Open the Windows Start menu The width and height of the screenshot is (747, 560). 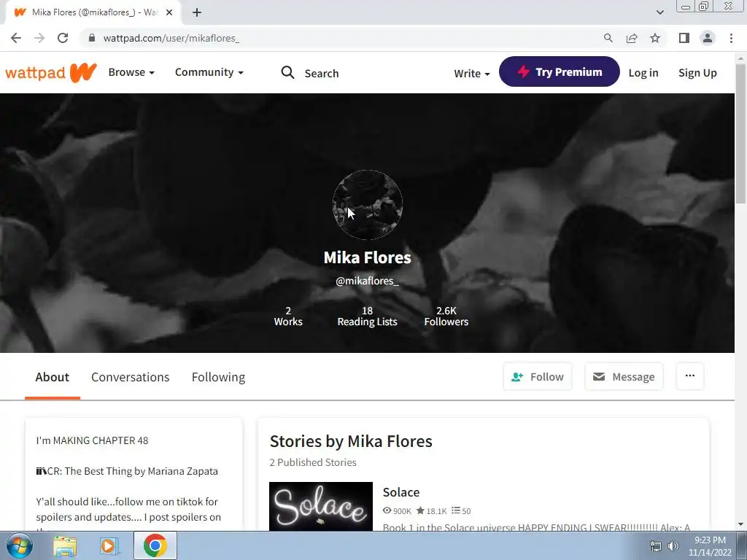(20, 545)
